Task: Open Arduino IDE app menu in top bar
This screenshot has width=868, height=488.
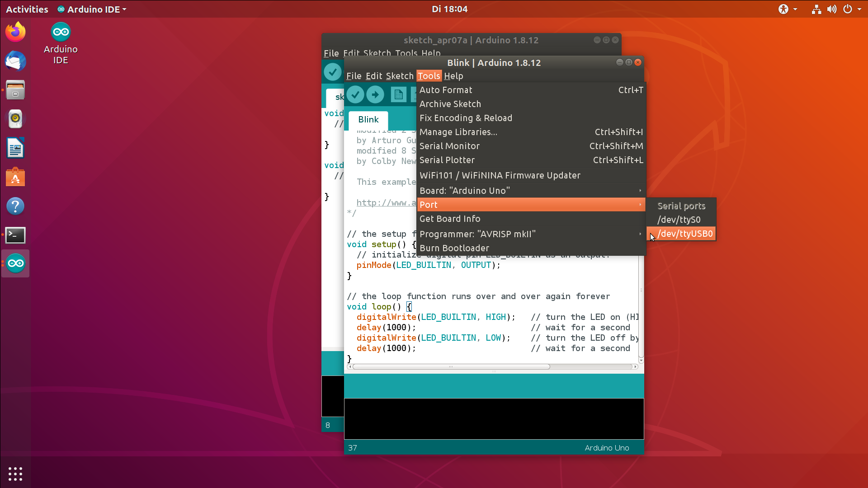Action: pyautogui.click(x=92, y=9)
